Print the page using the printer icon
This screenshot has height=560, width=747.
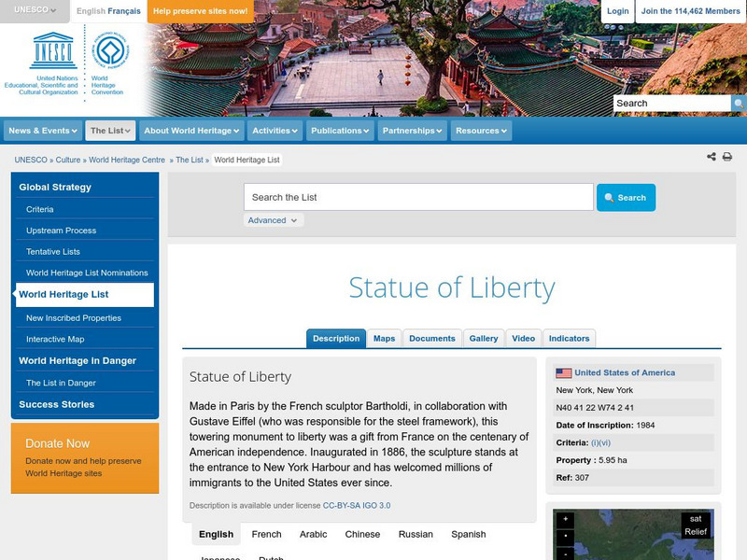click(x=727, y=157)
